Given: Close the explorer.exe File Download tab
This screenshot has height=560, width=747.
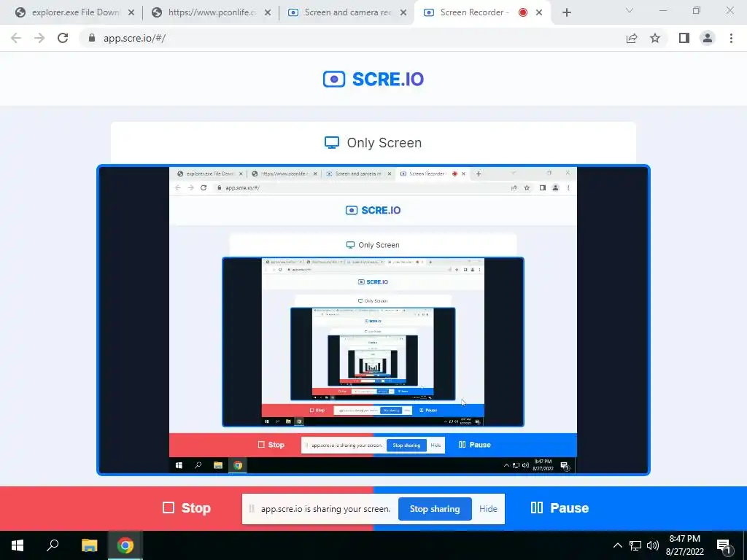Looking at the screenshot, I should 131,12.
